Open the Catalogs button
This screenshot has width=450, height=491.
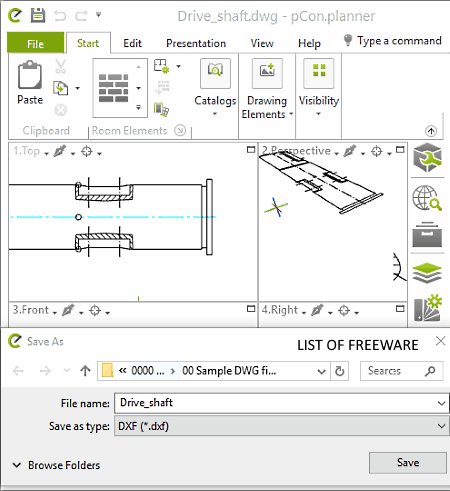click(x=215, y=87)
